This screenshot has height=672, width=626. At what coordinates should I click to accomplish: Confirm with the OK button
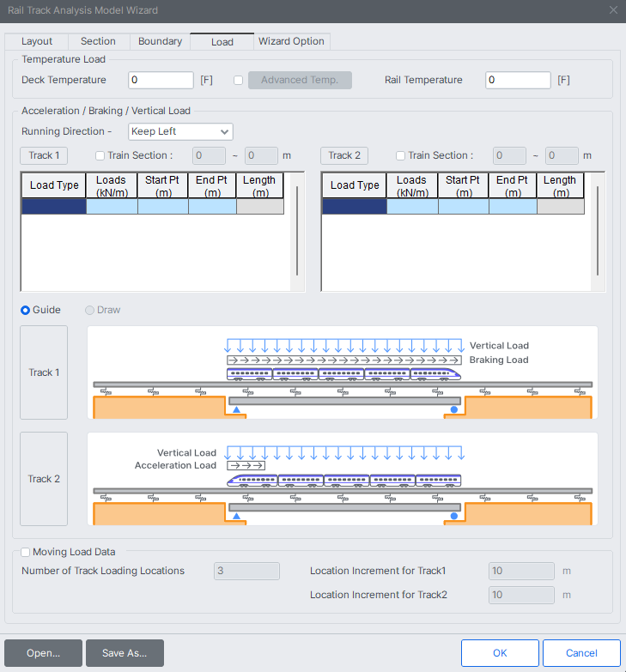pos(500,653)
